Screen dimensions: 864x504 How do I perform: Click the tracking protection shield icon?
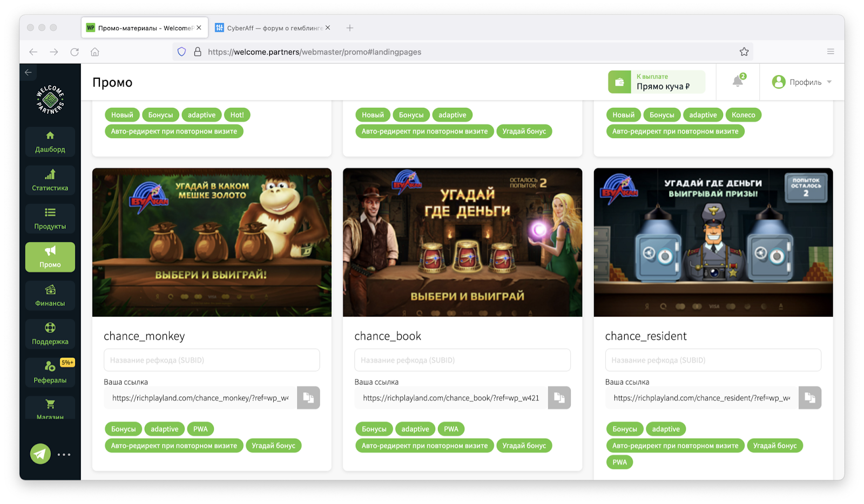click(x=182, y=52)
